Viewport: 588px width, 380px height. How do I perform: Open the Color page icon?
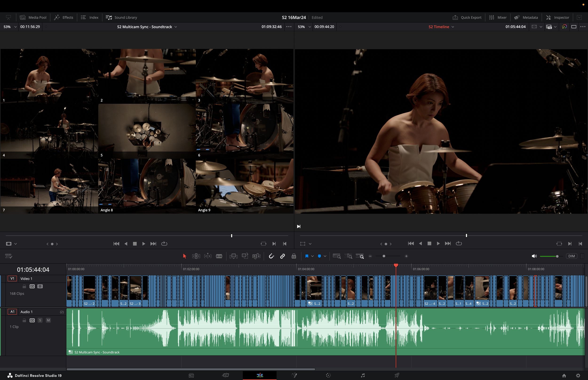coord(328,375)
